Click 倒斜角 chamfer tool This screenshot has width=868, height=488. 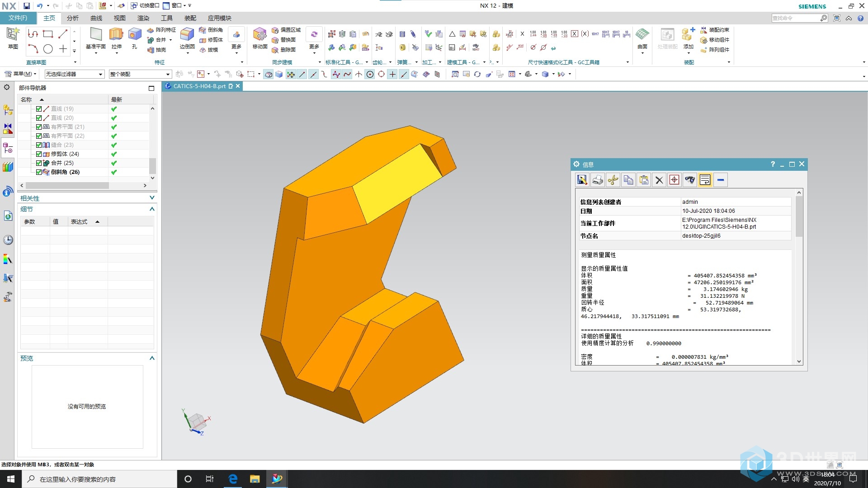[211, 30]
